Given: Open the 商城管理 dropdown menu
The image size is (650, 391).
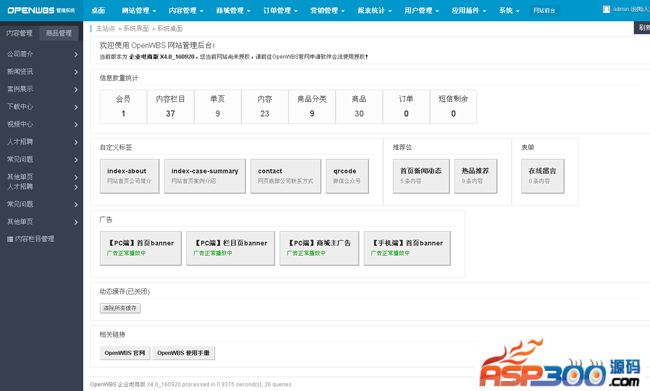Looking at the screenshot, I should point(233,10).
